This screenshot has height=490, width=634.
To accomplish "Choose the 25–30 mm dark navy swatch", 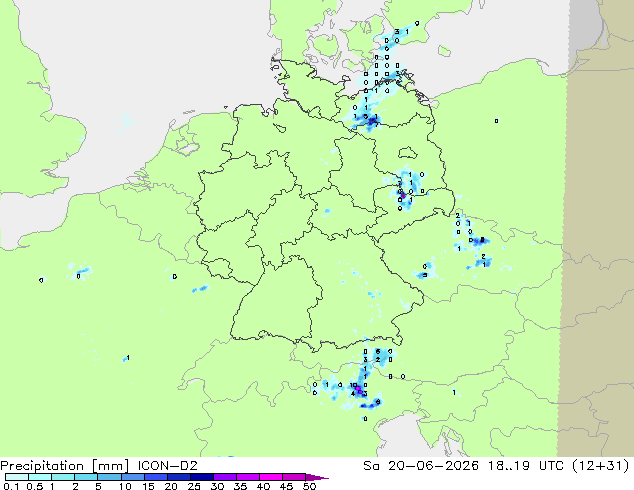I will pyautogui.click(x=201, y=477).
